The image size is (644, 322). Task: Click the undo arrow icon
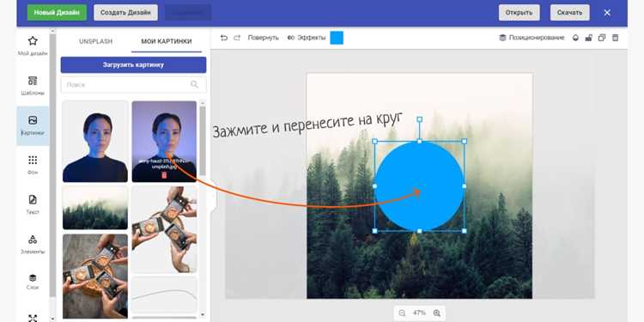click(224, 38)
